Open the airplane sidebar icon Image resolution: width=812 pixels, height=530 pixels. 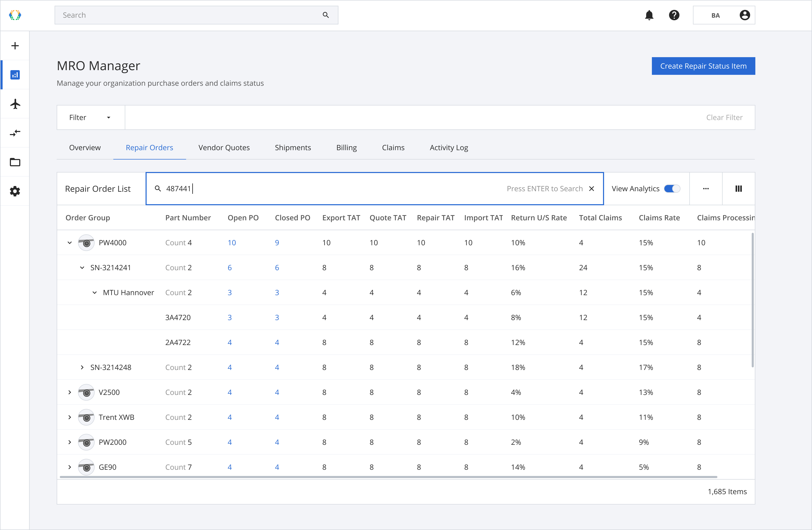click(15, 104)
